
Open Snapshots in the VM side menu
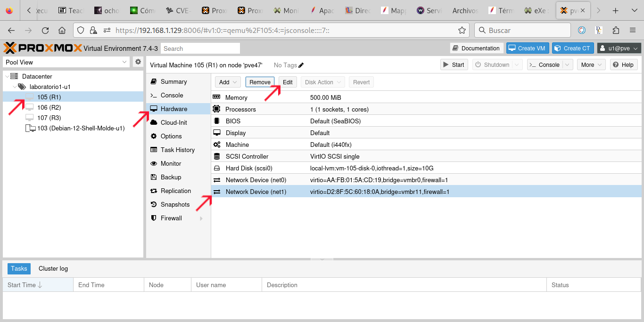tap(178, 204)
